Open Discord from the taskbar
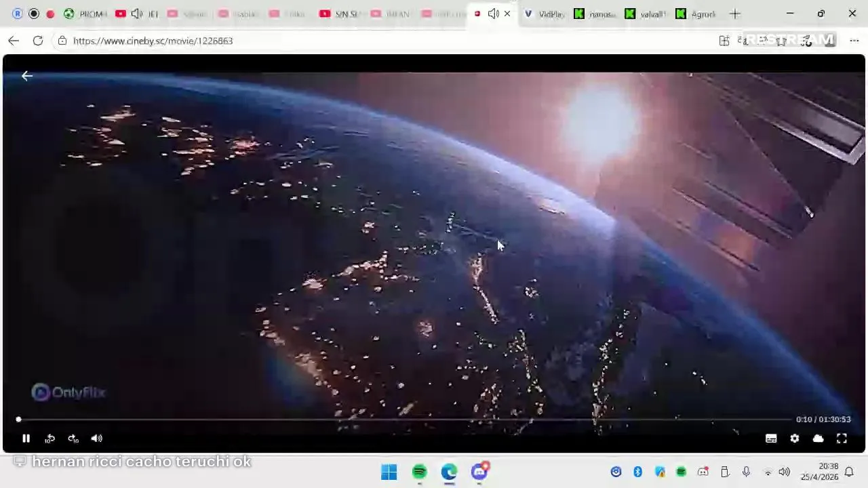Image resolution: width=868 pixels, height=488 pixels. coord(480,472)
